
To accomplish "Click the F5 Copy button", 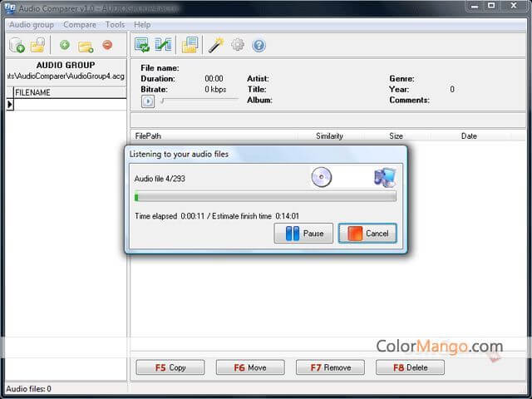I will point(170,367).
